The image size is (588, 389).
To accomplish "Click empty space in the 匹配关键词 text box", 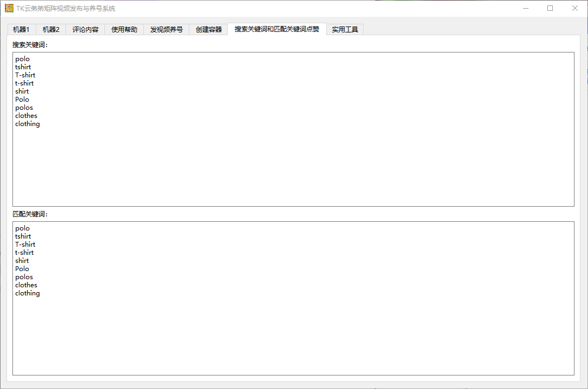I will click(292, 335).
